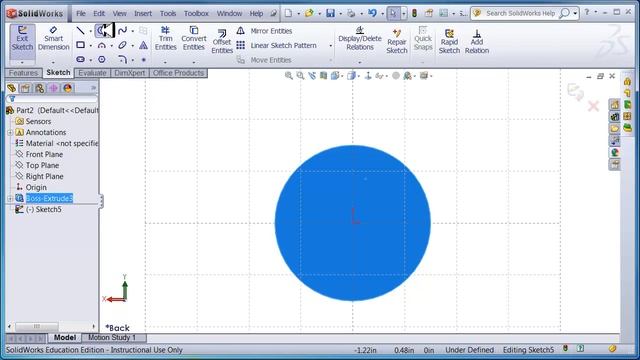Switch to the DimXpert tab

coord(130,73)
